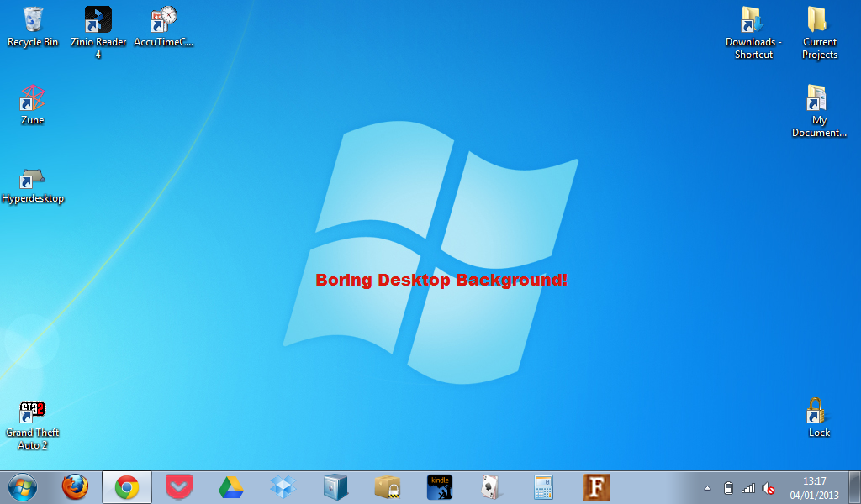This screenshot has width=861, height=504.
Task: Launch Solitaire cards game from taskbar
Action: pyautogui.click(x=490, y=487)
